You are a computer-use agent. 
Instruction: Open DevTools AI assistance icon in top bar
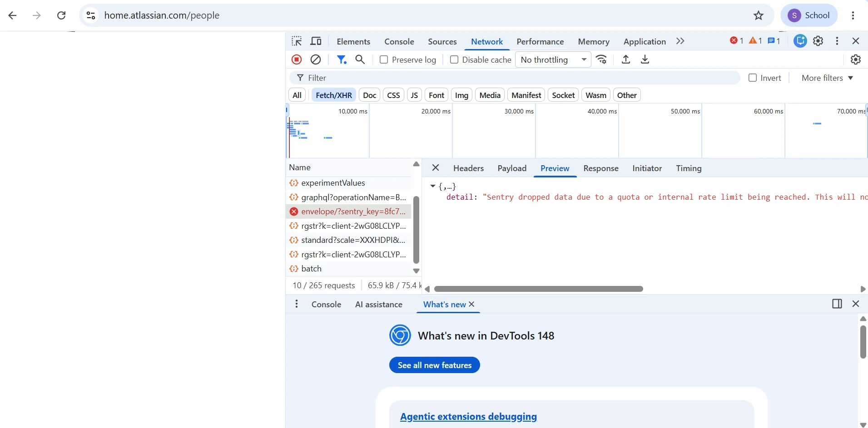(x=800, y=41)
